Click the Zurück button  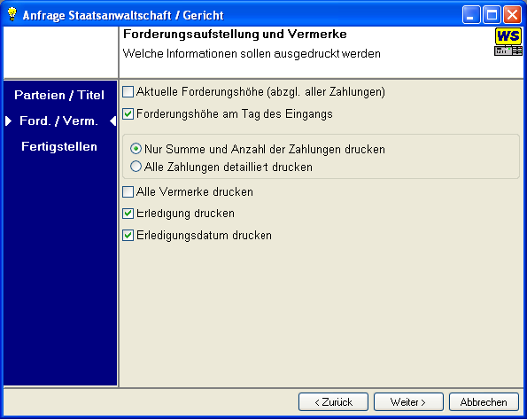click(x=333, y=402)
